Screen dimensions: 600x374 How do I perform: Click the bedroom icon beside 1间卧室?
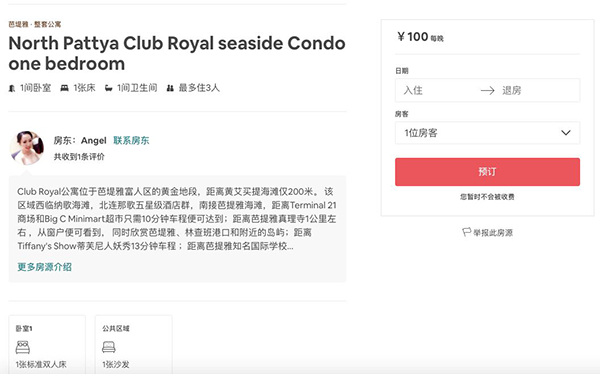click(x=12, y=88)
